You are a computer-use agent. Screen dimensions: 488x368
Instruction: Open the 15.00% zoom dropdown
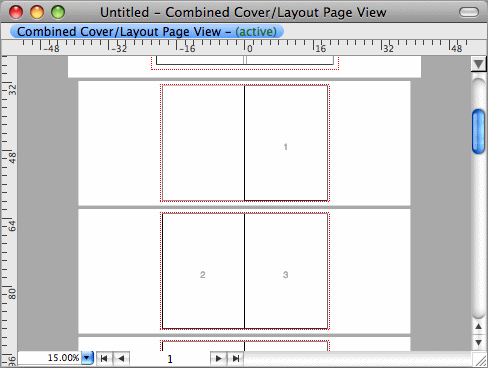pyautogui.click(x=87, y=358)
